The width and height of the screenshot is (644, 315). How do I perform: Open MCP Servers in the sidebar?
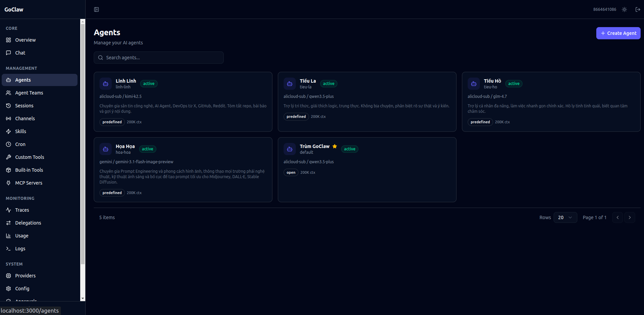(29, 183)
